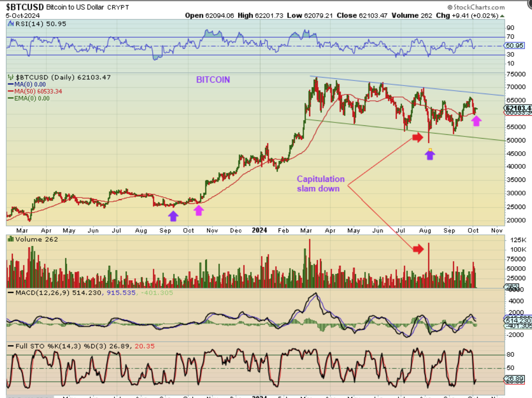Click the green EMA(0) legend line marker
Viewport: 532px width, 398px height.
click(x=11, y=98)
